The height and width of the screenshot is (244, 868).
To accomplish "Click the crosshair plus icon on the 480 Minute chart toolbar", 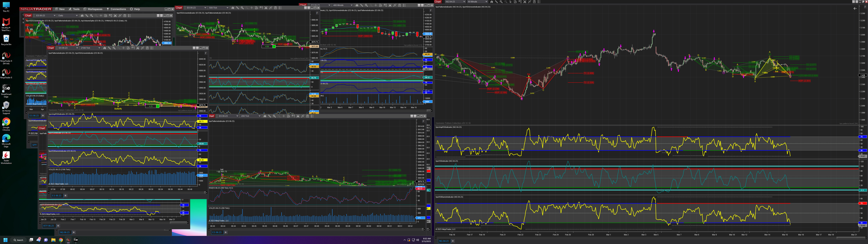I will (x=376, y=5).
